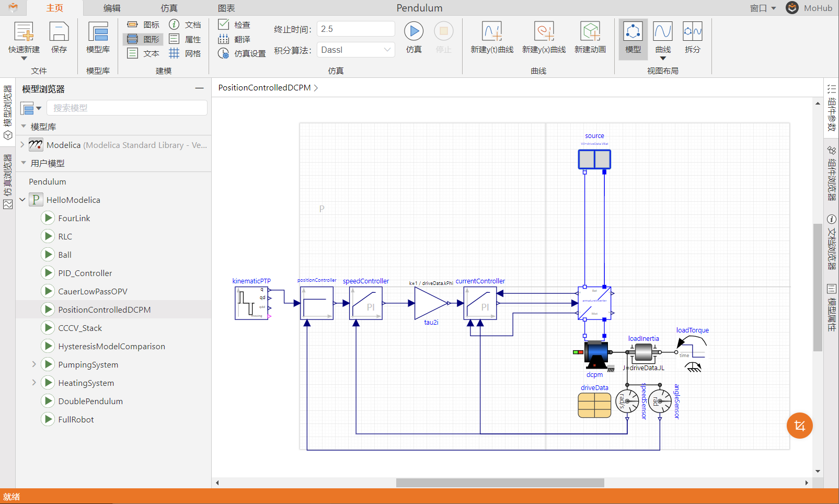Expand the PumpingSystem tree node
The width and height of the screenshot is (839, 504).
(34, 364)
